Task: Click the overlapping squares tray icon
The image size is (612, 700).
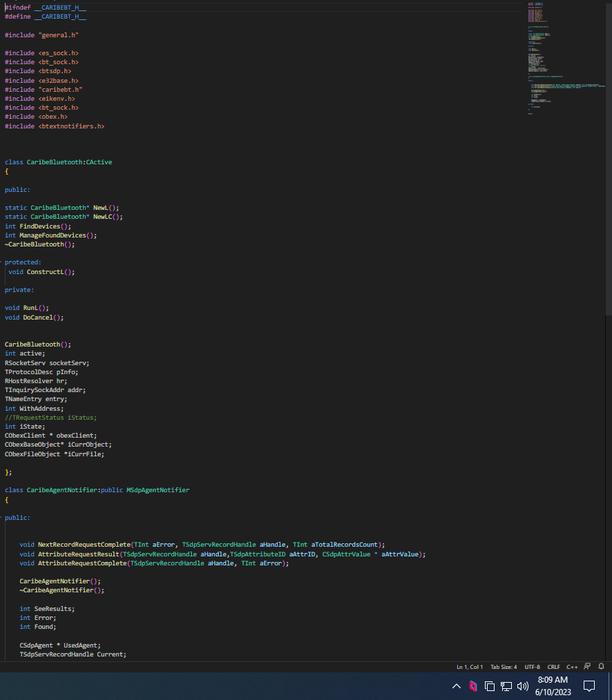Action: [490, 686]
